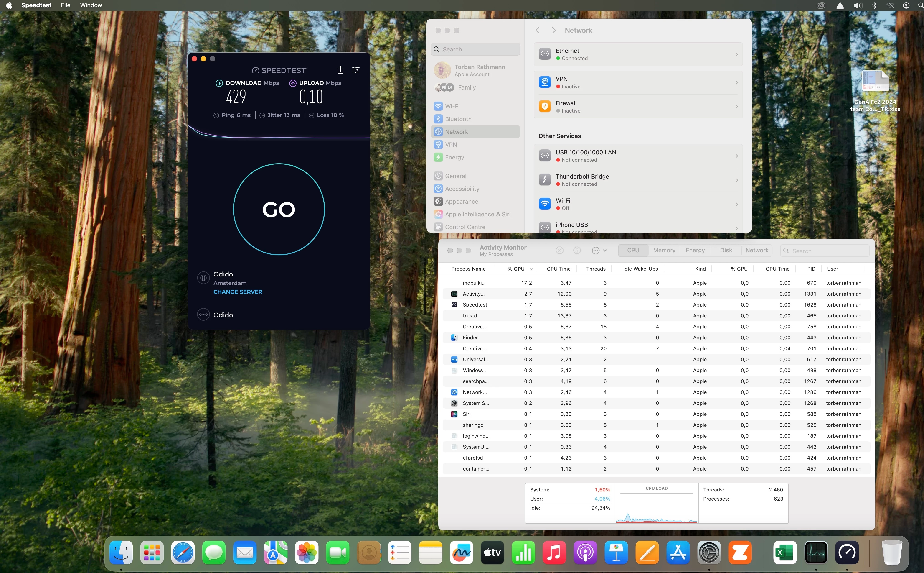Open App Store from the Dock
The height and width of the screenshot is (573, 924).
pyautogui.click(x=678, y=553)
